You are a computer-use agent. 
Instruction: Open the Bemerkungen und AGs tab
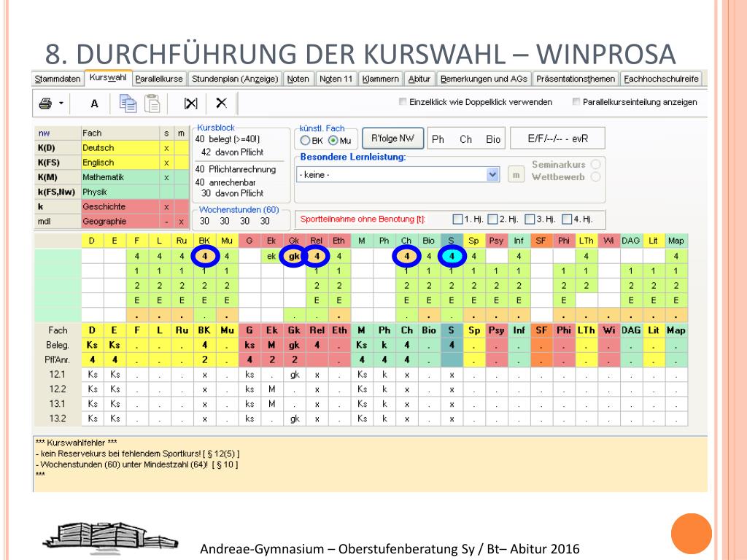pos(484,79)
